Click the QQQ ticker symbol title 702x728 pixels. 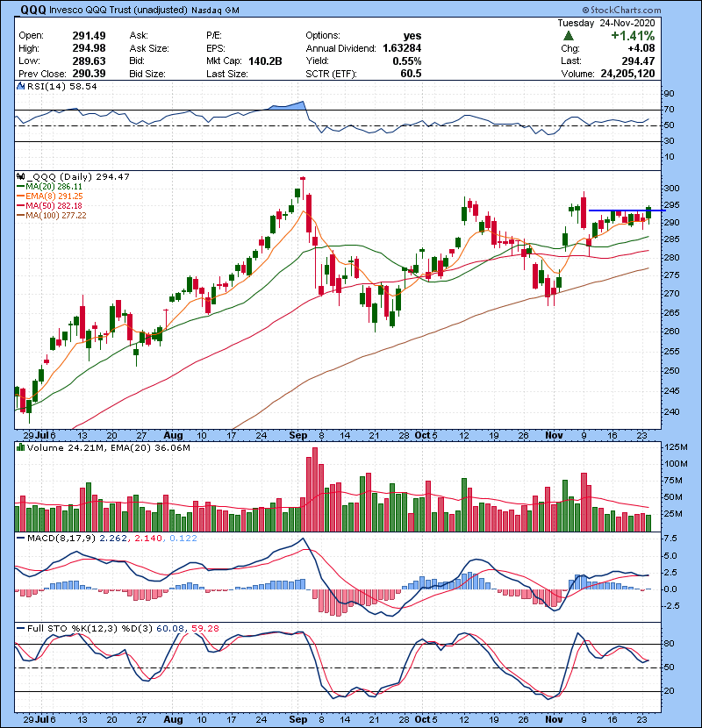point(33,10)
